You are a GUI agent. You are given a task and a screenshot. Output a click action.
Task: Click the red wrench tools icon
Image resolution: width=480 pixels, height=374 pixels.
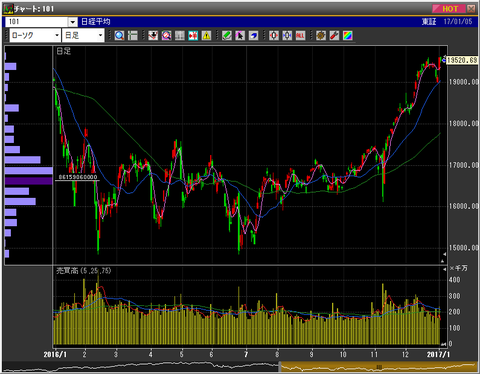tap(334, 35)
